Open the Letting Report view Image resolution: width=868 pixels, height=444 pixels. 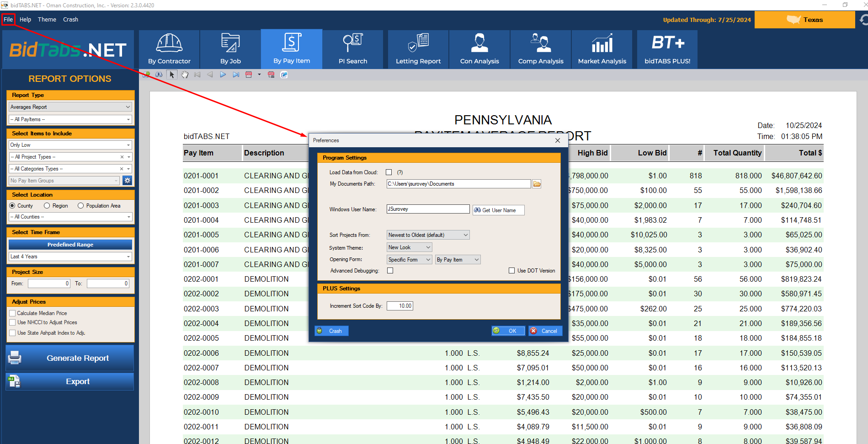(x=418, y=49)
